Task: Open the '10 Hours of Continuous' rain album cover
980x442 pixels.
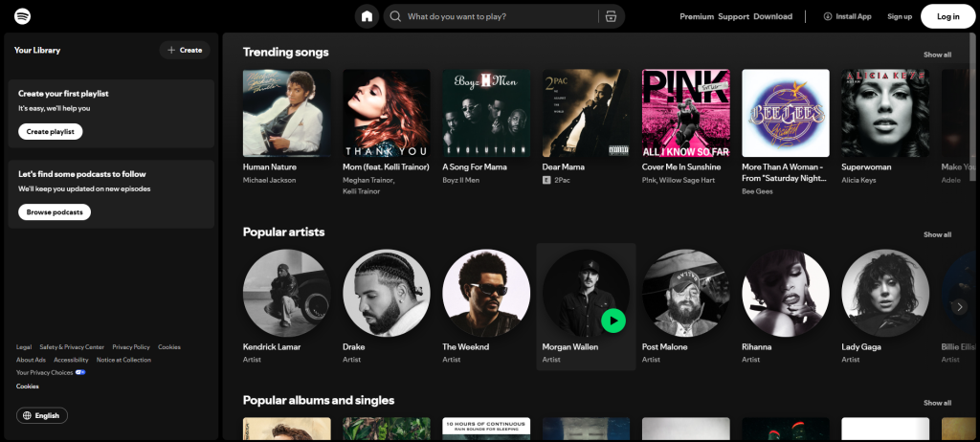Action: click(x=486, y=429)
